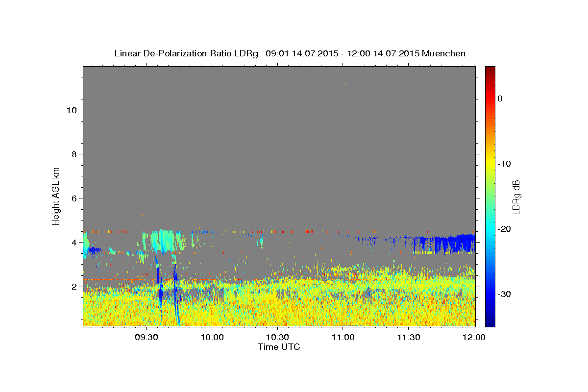Click the 10:30 time tick label
This screenshot has height=392, width=588.
[277, 337]
